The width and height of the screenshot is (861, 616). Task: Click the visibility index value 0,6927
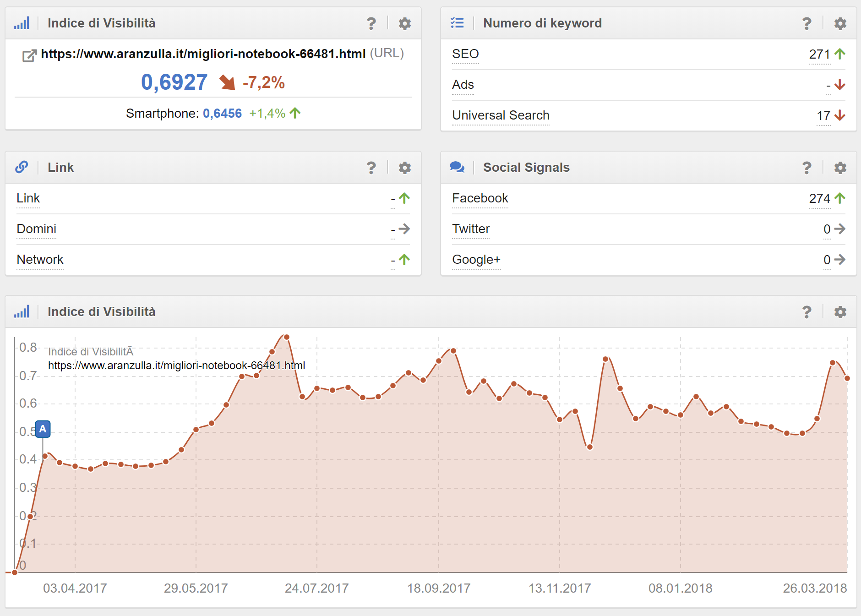point(174,83)
